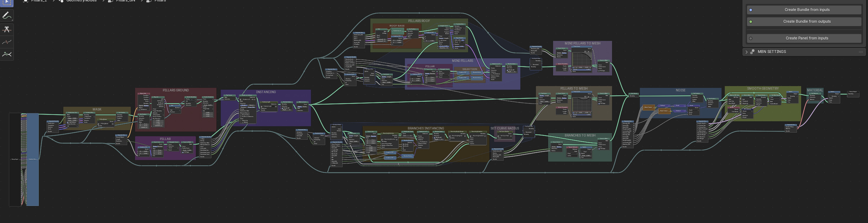The image size is (868, 223).
Task: Select the blue Combine Bundle node
Action: click(32, 159)
